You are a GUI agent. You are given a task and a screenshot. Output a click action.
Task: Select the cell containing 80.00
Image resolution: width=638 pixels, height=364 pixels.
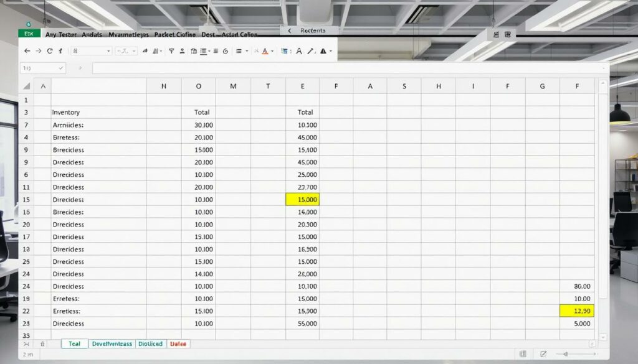pyautogui.click(x=577, y=286)
